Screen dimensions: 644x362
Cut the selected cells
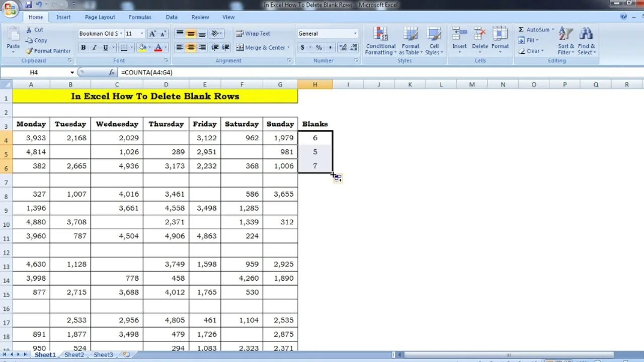point(35,30)
